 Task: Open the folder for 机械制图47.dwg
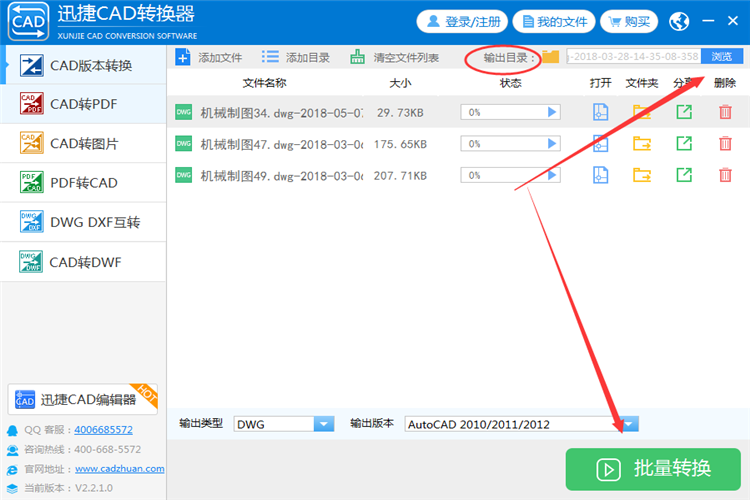coord(642,144)
